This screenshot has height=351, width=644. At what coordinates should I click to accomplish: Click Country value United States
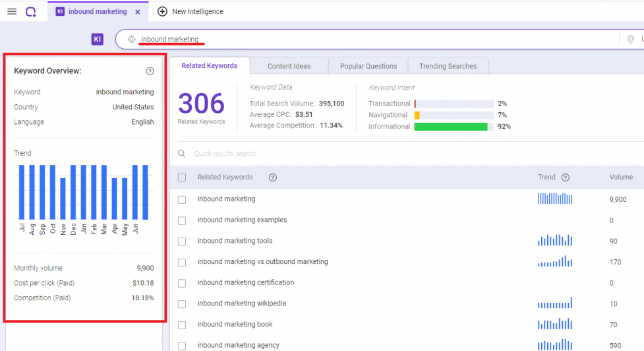(x=133, y=107)
